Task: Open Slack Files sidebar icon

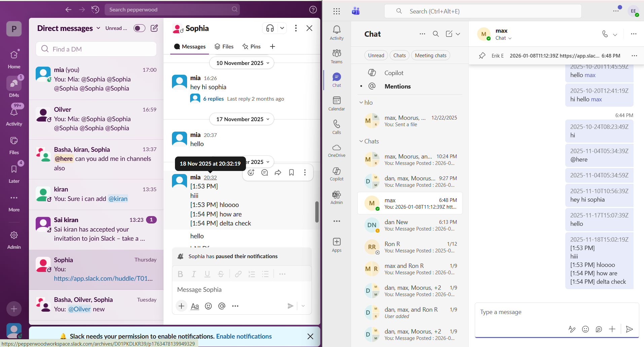Action: [14, 145]
